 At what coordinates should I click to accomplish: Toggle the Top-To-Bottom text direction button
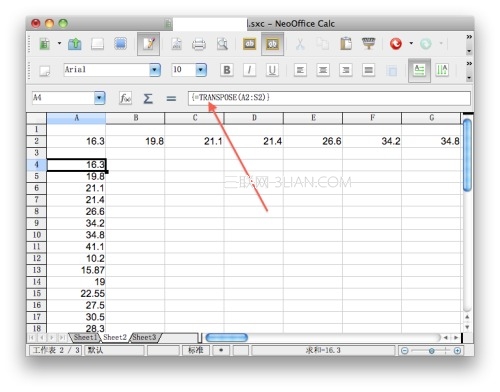coord(442,70)
